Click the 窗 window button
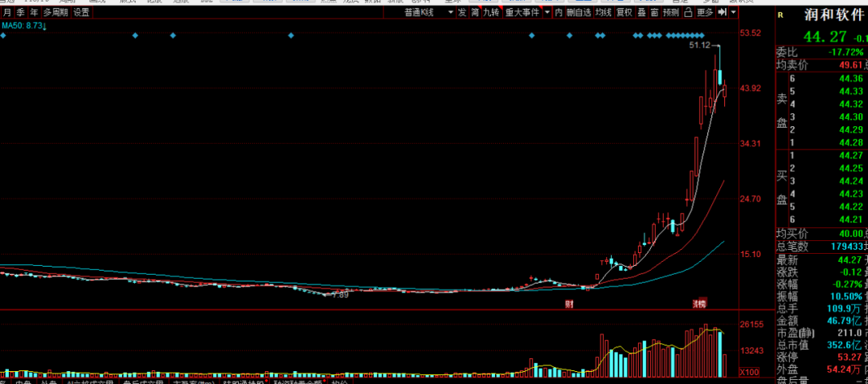Screen dimensions: 868x384 click(655, 12)
